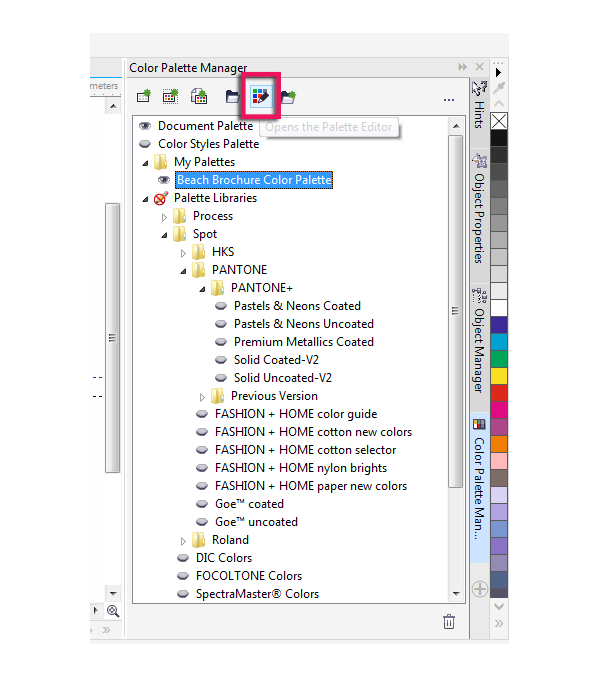600x677 pixels.
Task: Click the quick customize plus button
Action: point(480,589)
